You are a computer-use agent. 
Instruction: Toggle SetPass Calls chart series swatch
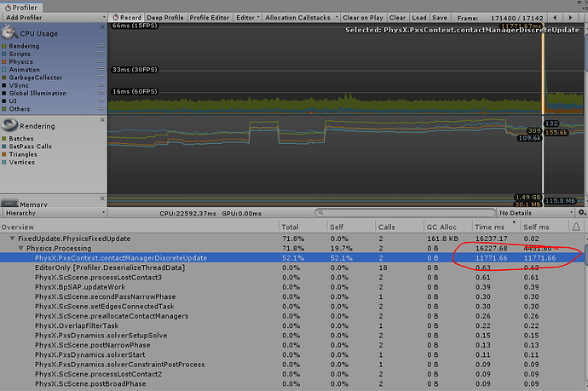coord(4,147)
